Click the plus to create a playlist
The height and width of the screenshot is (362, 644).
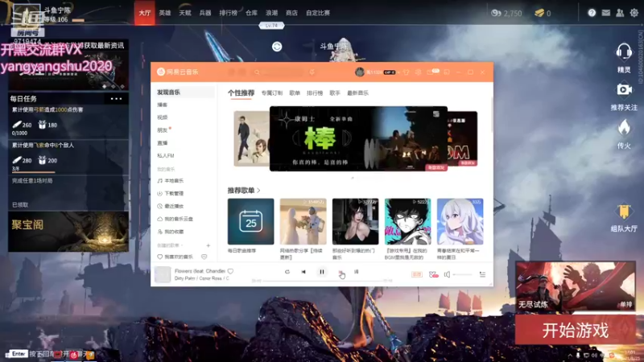pos(208,245)
